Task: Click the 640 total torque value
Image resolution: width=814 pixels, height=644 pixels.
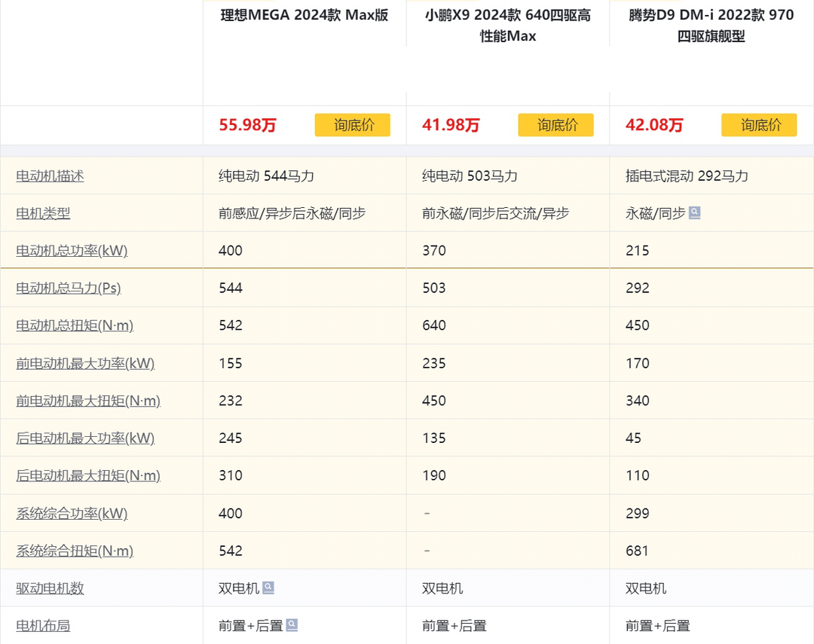Action: [x=434, y=325]
